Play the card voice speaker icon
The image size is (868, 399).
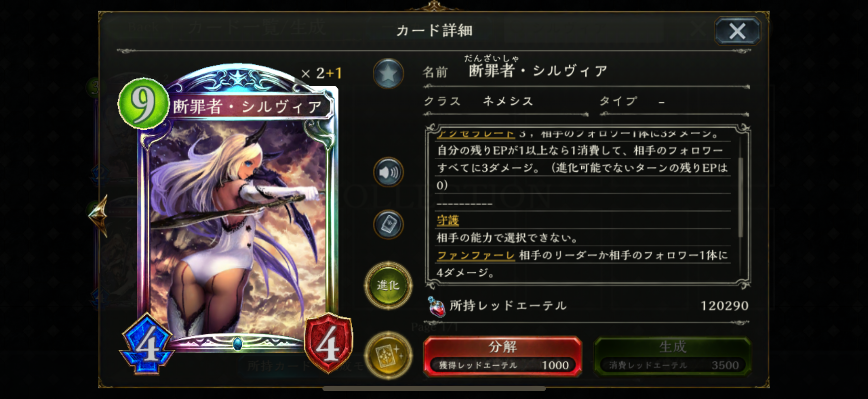click(x=388, y=172)
